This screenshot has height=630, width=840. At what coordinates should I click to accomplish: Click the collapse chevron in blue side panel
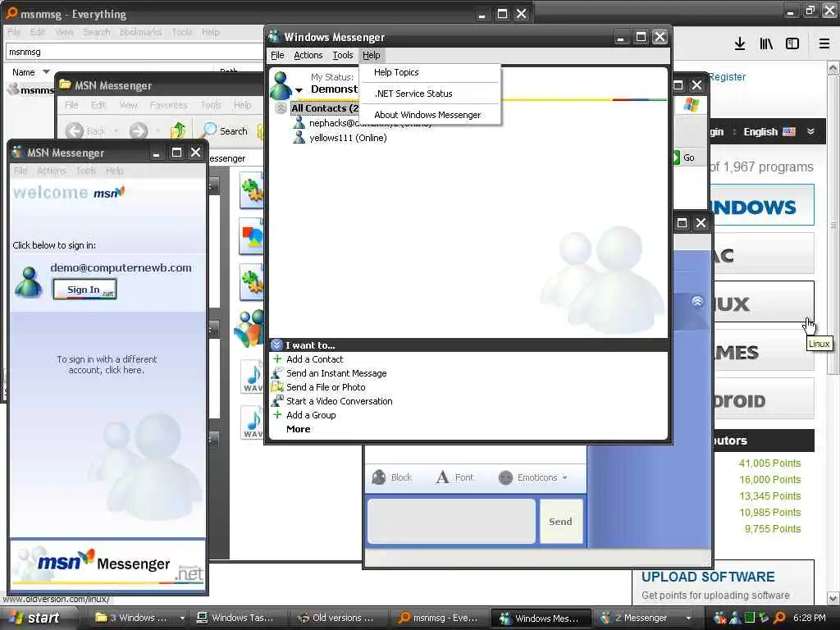click(697, 302)
